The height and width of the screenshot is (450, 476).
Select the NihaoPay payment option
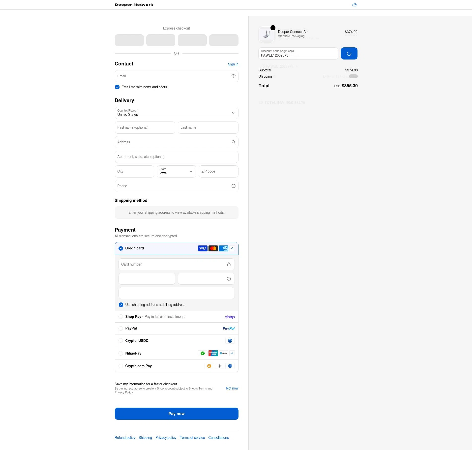[x=121, y=353]
